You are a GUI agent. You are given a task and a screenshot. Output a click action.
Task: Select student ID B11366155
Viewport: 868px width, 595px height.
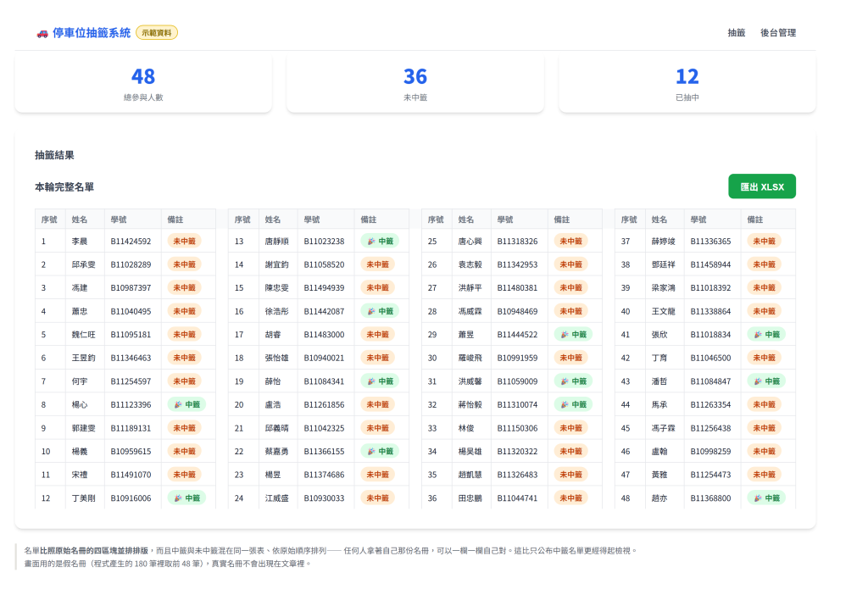point(324,451)
